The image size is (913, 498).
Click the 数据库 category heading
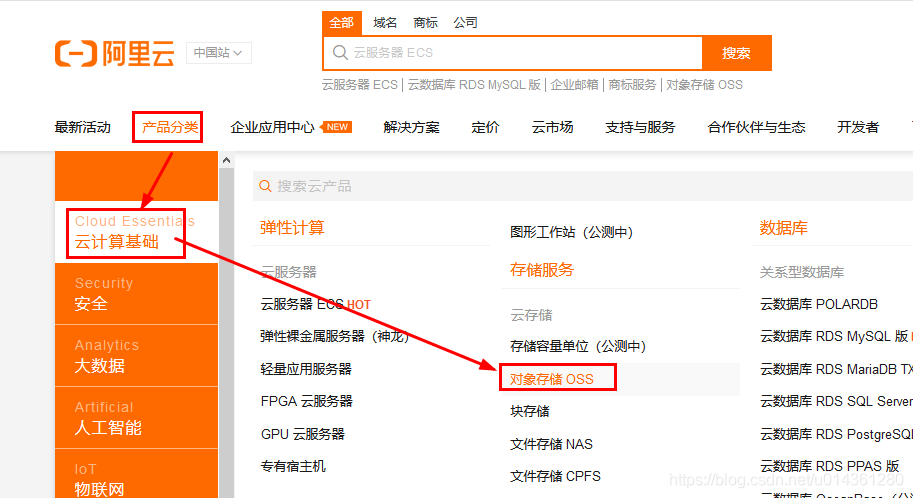(784, 228)
